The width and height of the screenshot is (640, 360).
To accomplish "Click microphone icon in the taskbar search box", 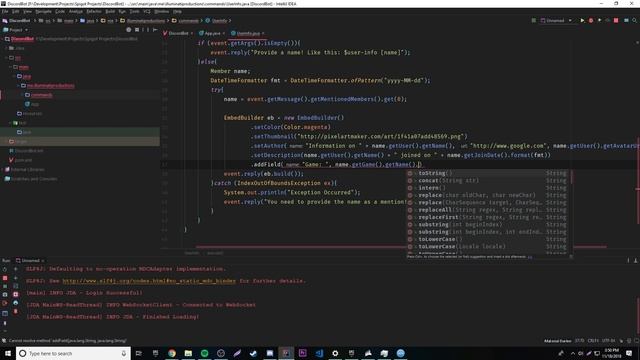I will pyautogui.click(x=124, y=353).
